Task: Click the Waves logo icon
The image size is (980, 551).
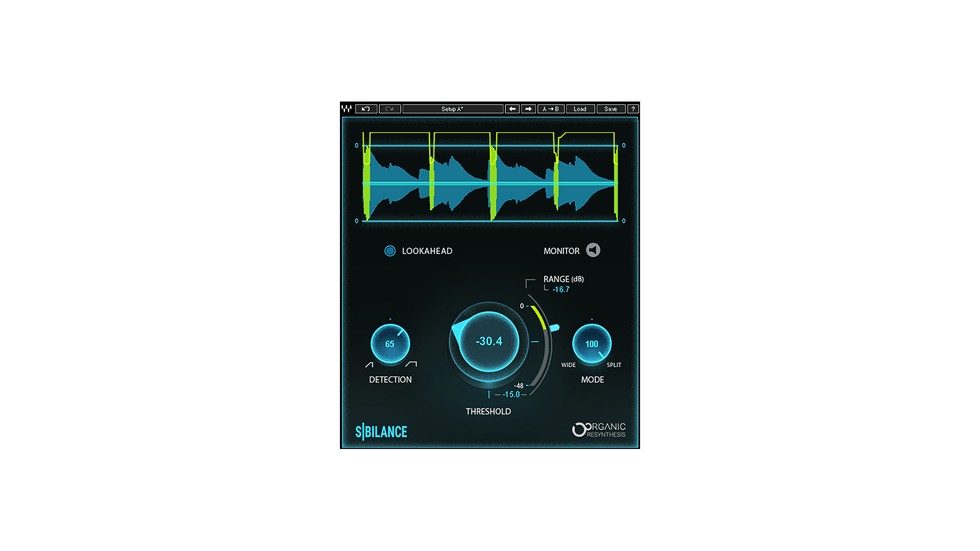Action: point(347,109)
